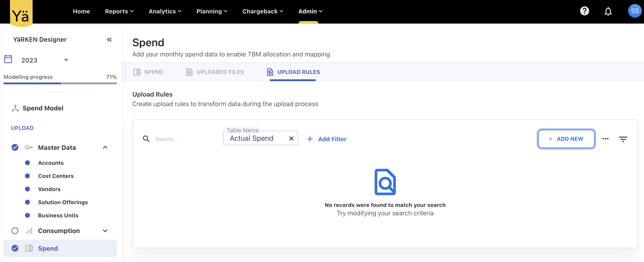Toggle the Consumption status circle

click(15, 230)
